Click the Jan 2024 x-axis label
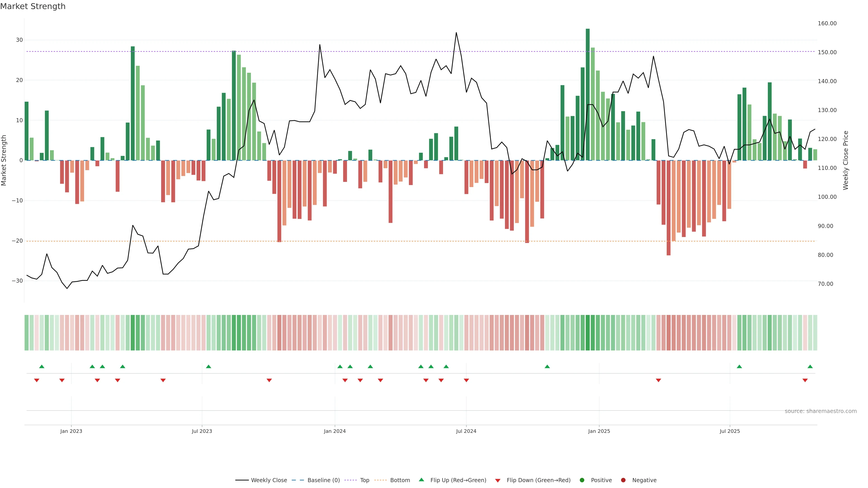The width and height of the screenshot is (868, 488). coord(335,431)
